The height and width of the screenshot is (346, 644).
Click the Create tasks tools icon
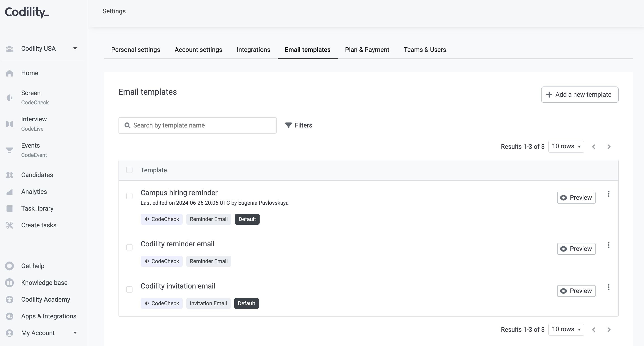(9, 225)
